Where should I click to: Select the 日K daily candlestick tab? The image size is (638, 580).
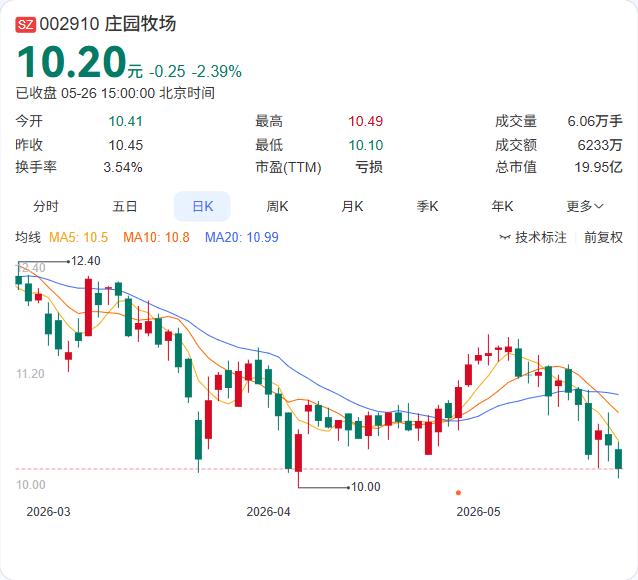click(x=202, y=206)
